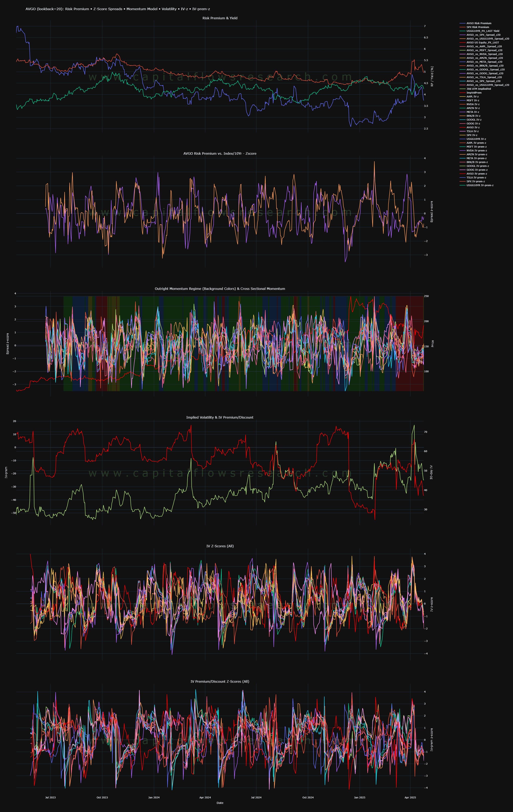
Task: Click the main 'AVGO (lookback=20)' figure title
Action: (x=118, y=9)
